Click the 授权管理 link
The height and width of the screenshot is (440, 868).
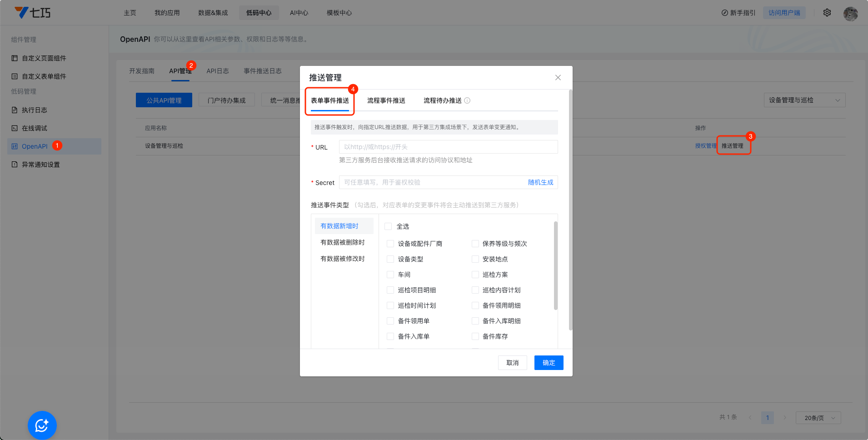point(706,146)
